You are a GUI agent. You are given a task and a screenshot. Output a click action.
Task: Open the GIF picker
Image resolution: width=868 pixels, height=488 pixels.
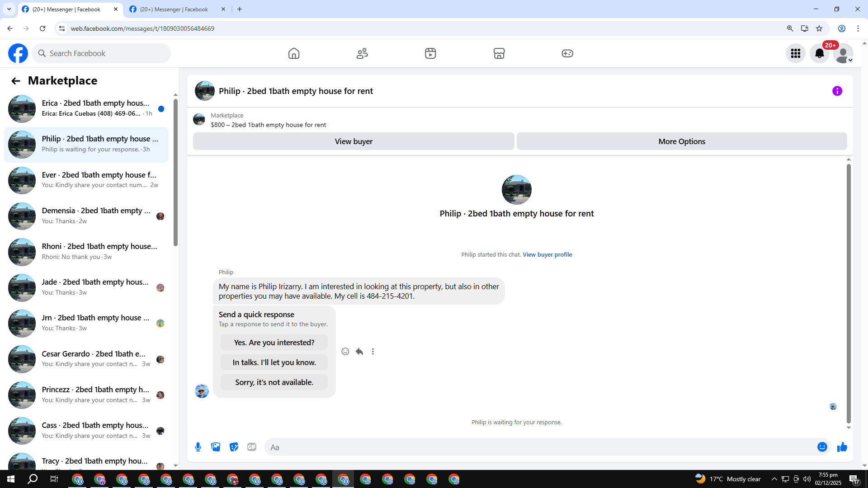(x=252, y=447)
